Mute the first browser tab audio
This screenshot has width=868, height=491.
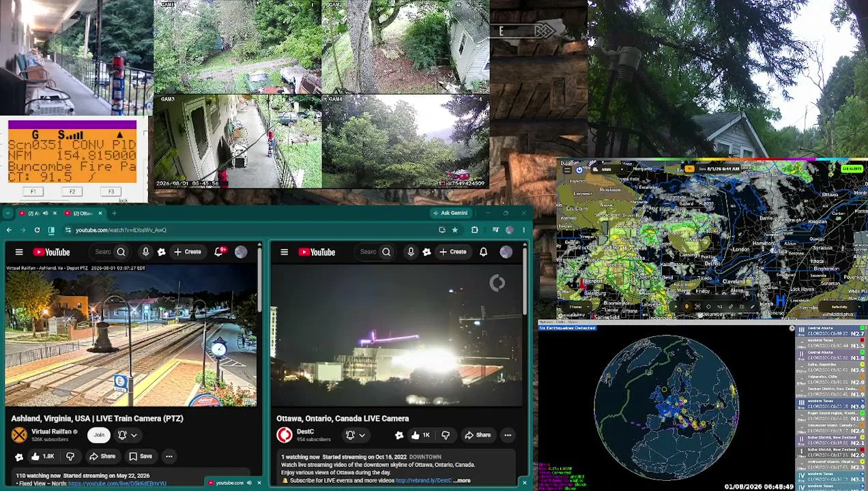[45, 213]
